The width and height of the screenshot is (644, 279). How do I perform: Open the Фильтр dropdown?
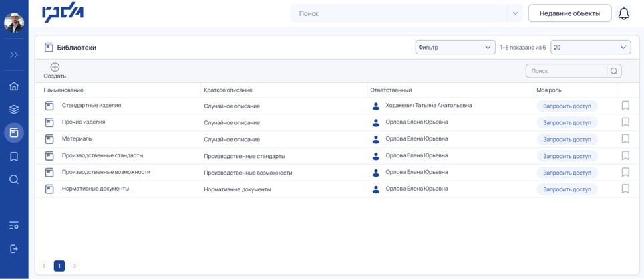[456, 48]
